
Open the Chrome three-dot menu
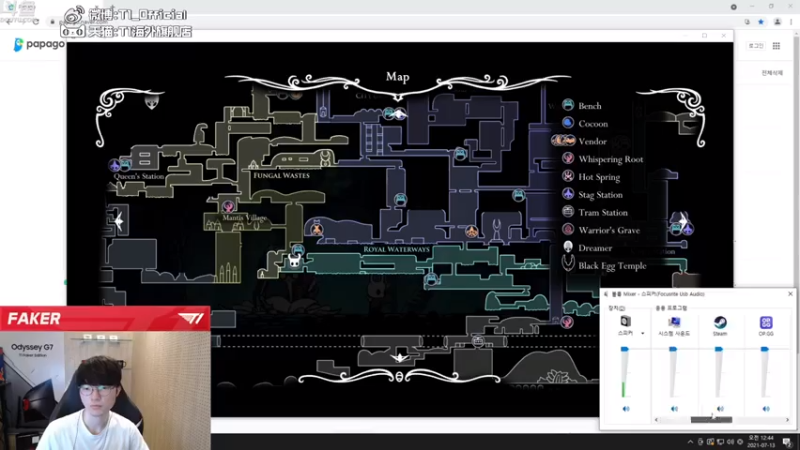[791, 22]
